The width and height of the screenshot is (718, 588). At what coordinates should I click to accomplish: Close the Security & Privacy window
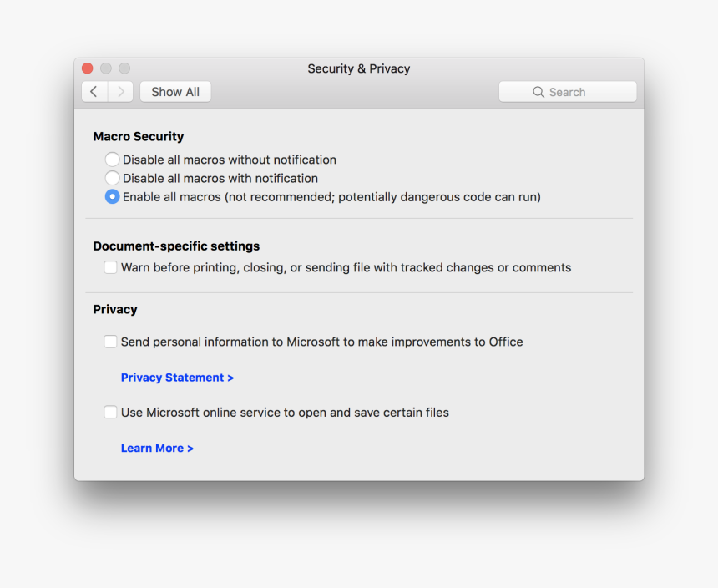pos(88,68)
